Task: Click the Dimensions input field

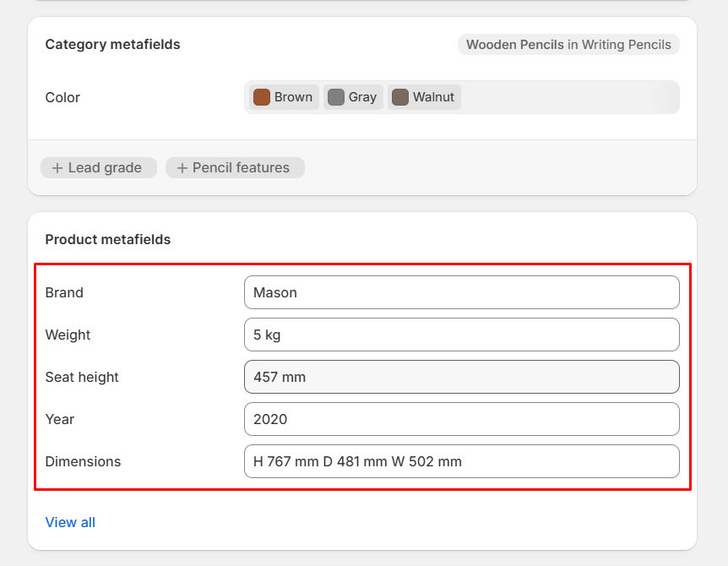Action: click(x=461, y=461)
